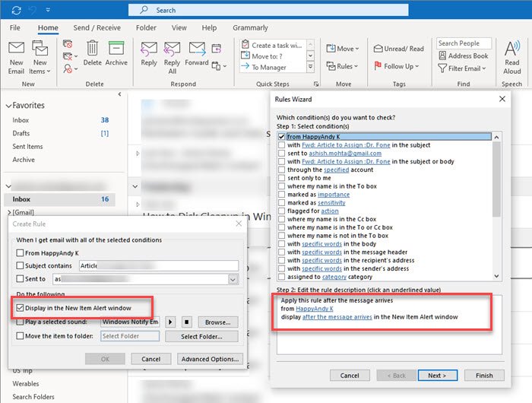The height and width of the screenshot is (403, 532).
Task: Click the Search box in title bar
Action: point(268,10)
